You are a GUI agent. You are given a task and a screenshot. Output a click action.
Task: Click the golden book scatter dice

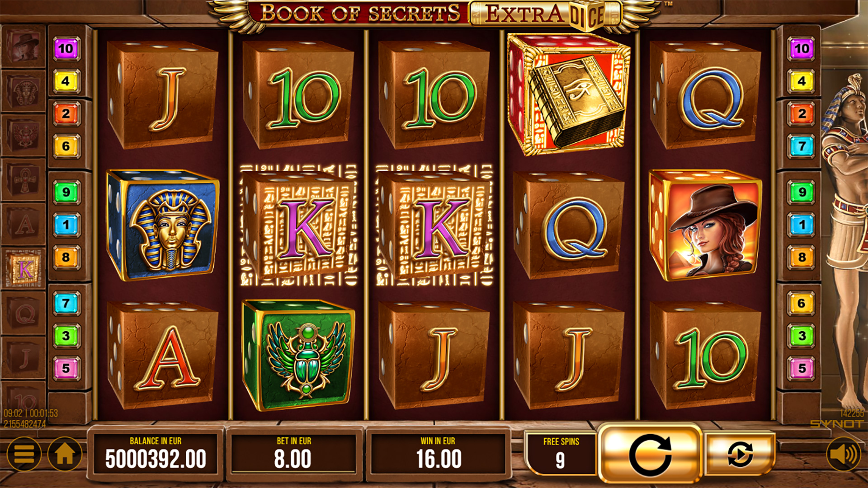click(x=569, y=94)
